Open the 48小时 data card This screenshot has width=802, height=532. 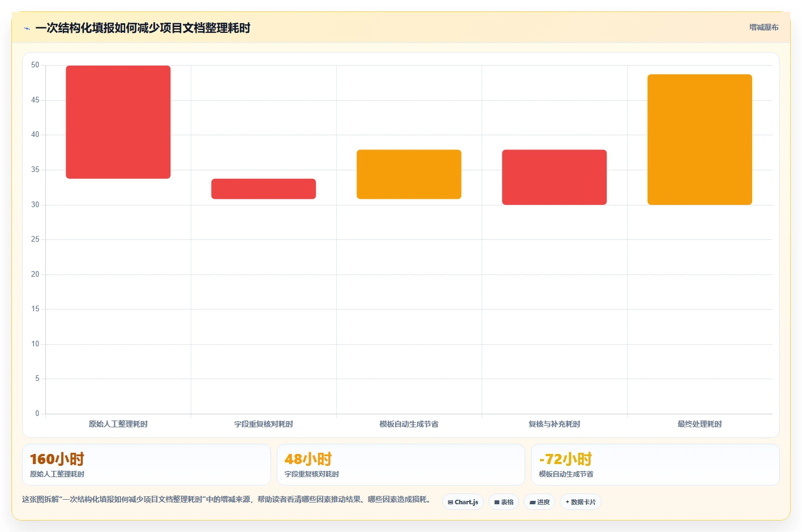pyautogui.click(x=401, y=465)
